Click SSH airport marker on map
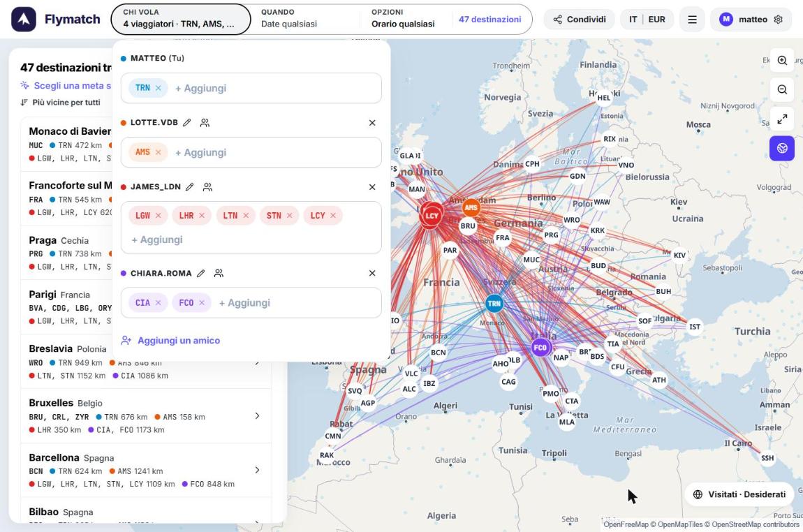The width and height of the screenshot is (803, 532). [x=767, y=458]
